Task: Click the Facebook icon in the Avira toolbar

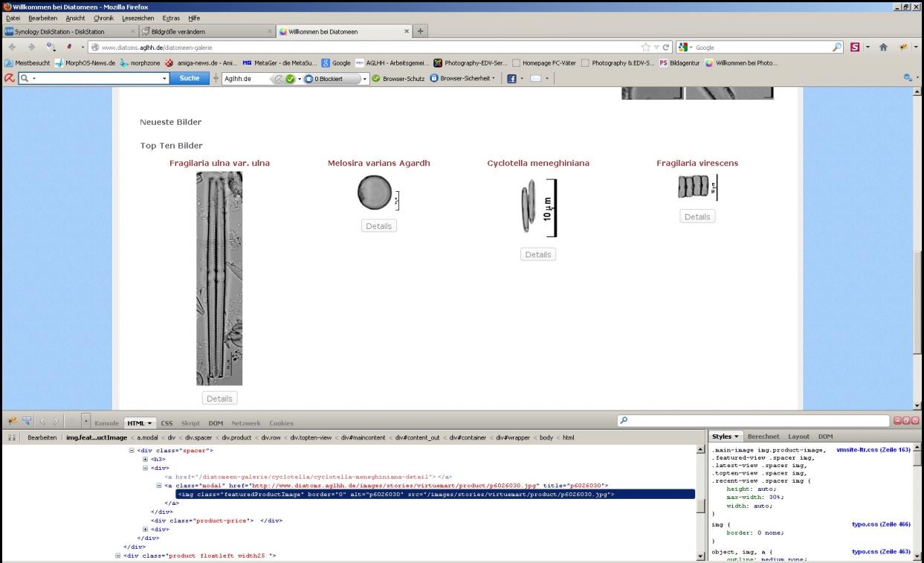Action: click(511, 78)
